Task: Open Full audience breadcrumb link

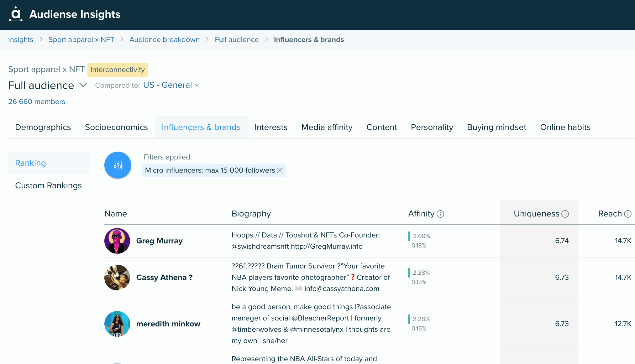Action: pyautogui.click(x=237, y=39)
